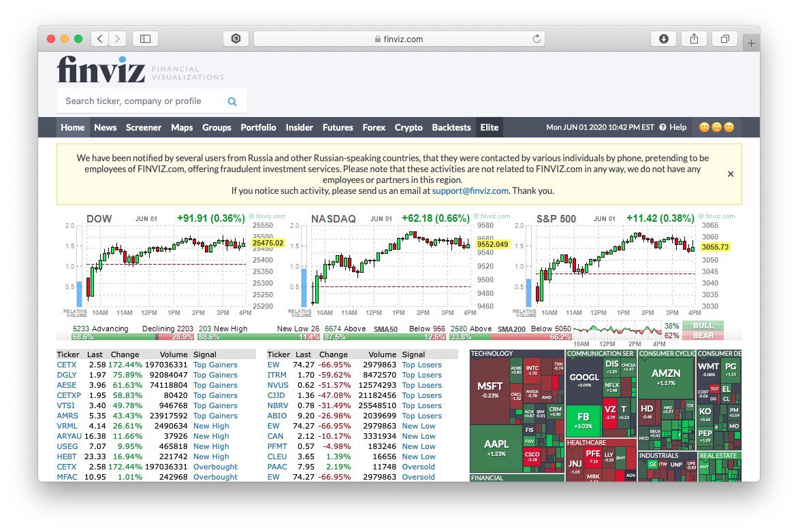798x532 pixels.
Task: Click the FB tile in heatmap
Action: pyautogui.click(x=584, y=420)
